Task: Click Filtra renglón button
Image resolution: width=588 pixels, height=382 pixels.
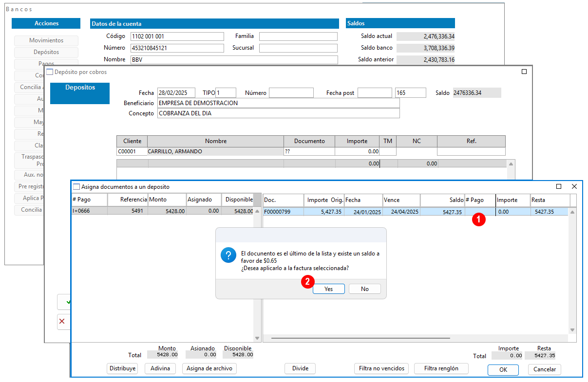Action: (x=441, y=368)
